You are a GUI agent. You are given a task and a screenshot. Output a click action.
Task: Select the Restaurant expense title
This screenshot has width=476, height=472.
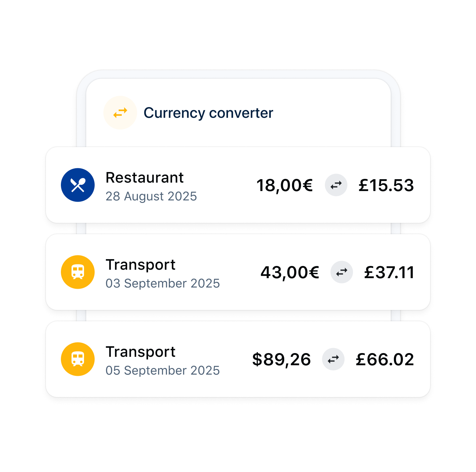click(x=145, y=178)
